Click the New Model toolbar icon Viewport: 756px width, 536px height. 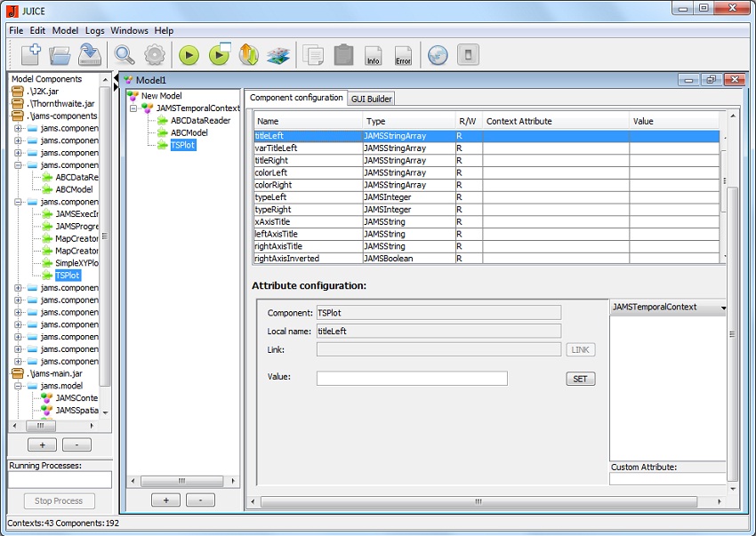[x=29, y=55]
